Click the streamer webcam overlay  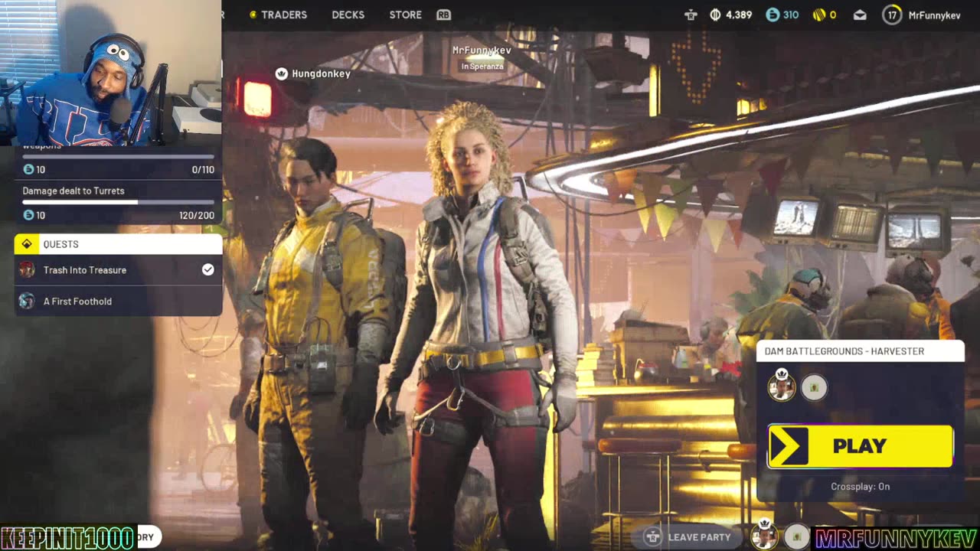(x=111, y=73)
